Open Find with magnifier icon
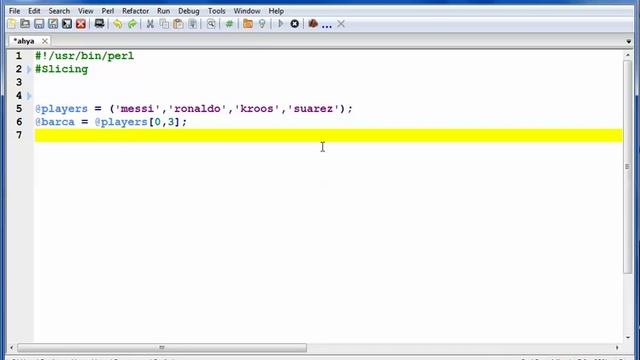 [x=211, y=24]
